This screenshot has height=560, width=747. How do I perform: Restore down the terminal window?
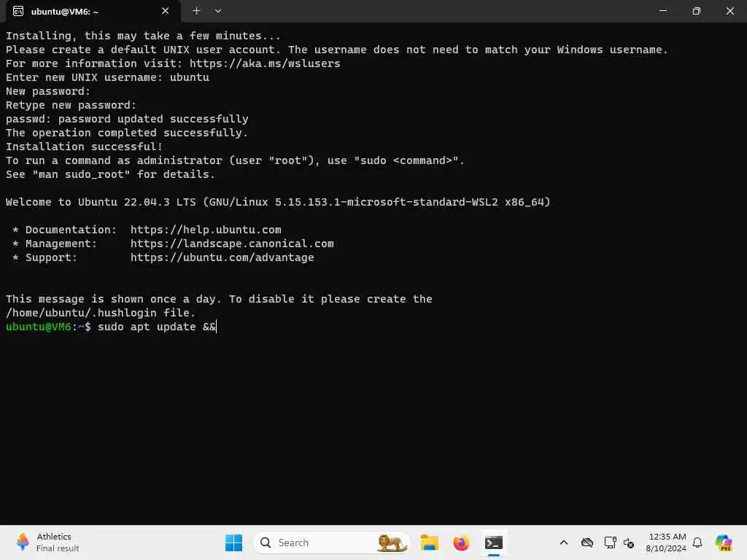696,10
